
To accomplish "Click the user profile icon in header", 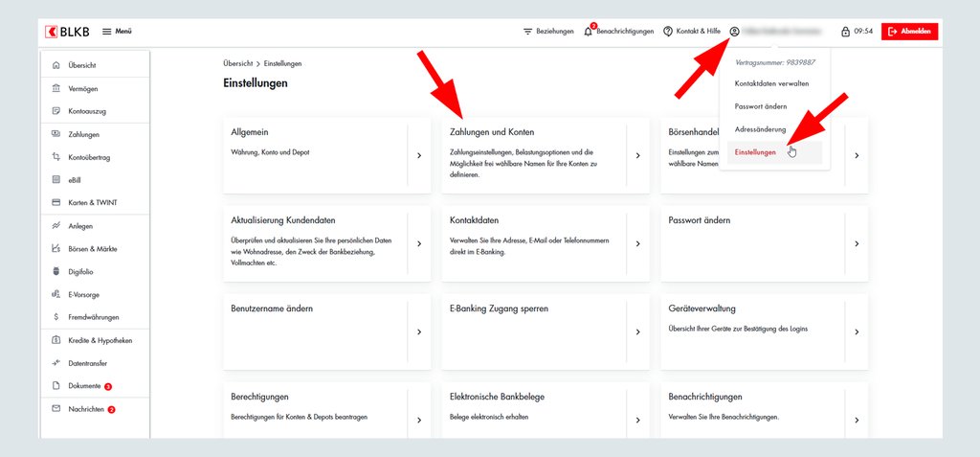I will click(734, 32).
